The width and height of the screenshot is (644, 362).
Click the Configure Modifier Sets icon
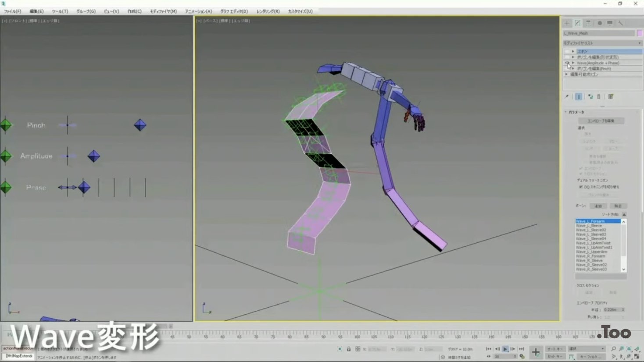click(x=611, y=97)
